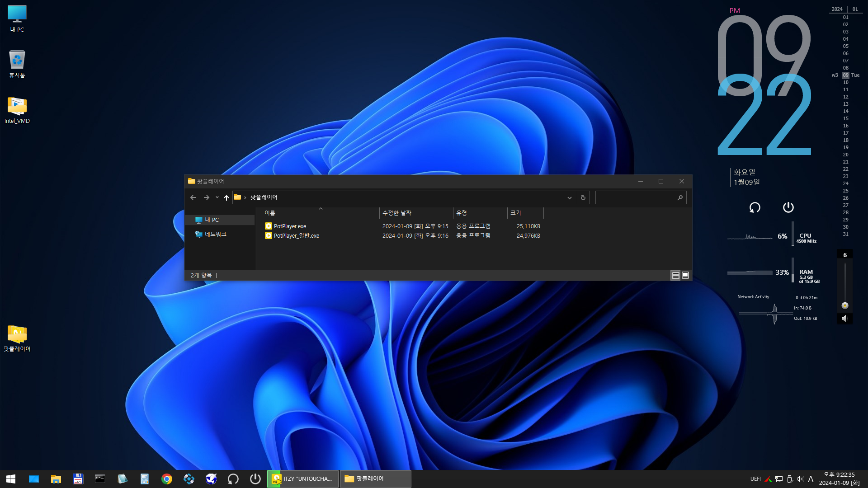The height and width of the screenshot is (488, 868).
Task: Open the 내 PC desktop icon
Action: coord(17,19)
